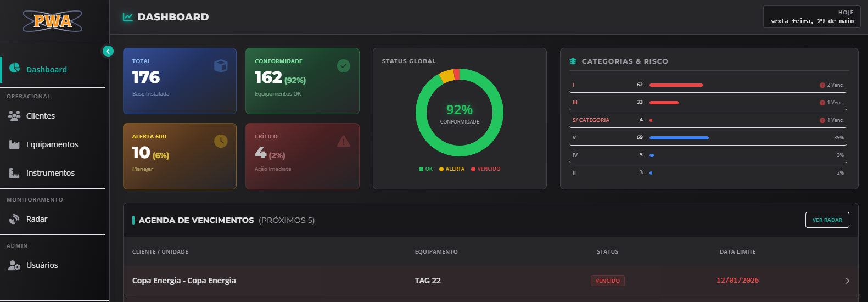Click the 2% value on category II row
The image size is (868, 302).
(840, 173)
